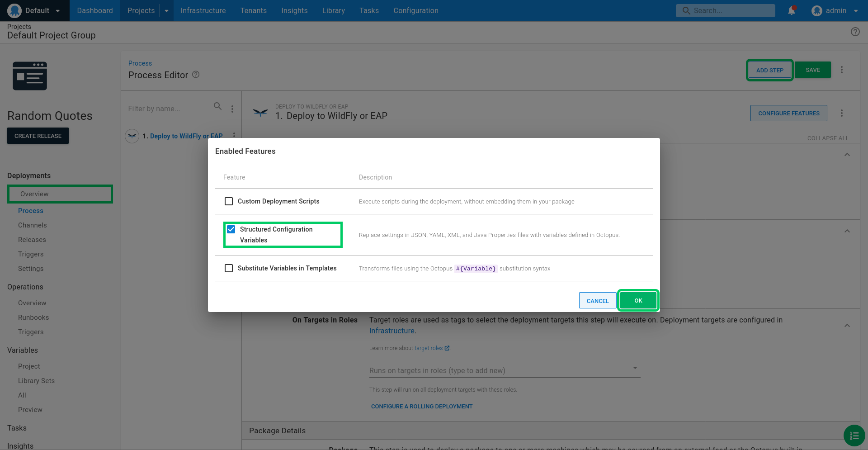Click the top Search field
The height and width of the screenshot is (450, 868).
click(x=725, y=10)
